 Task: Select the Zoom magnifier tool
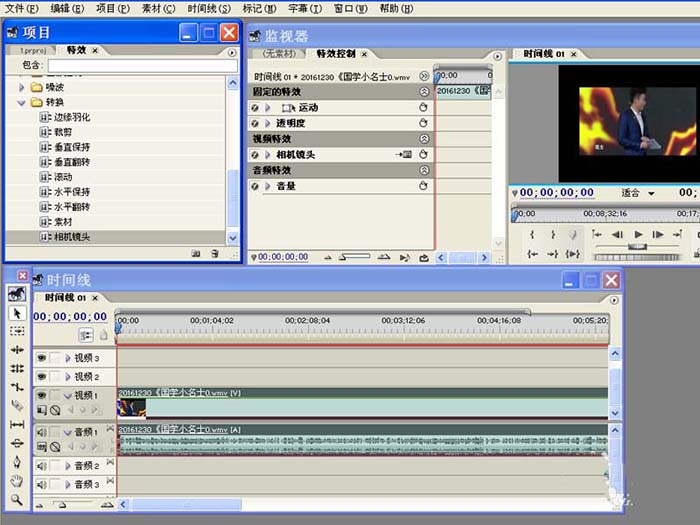pos(17,500)
